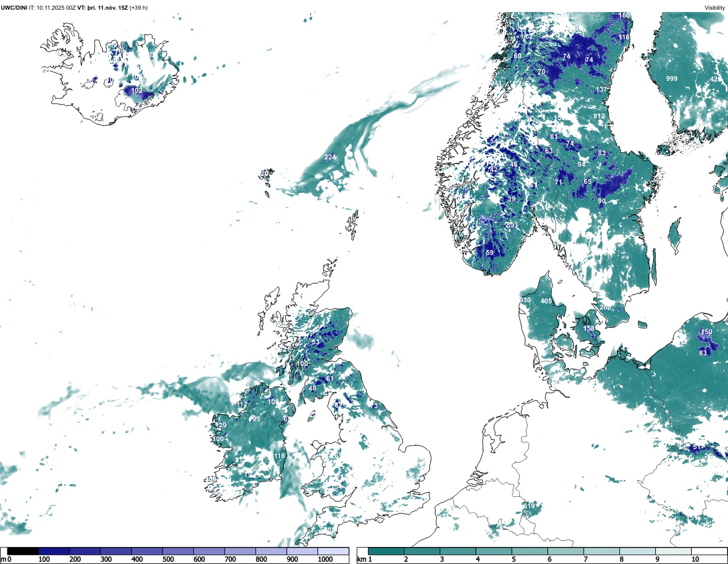The height and width of the screenshot is (564, 728).
Task: Pick the 700–800 m lavender legend segment
Action: click(x=240, y=551)
